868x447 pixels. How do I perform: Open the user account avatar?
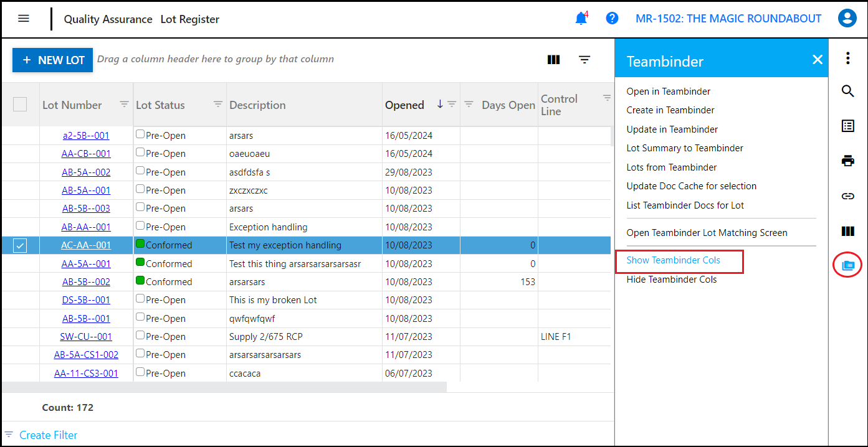pos(847,19)
